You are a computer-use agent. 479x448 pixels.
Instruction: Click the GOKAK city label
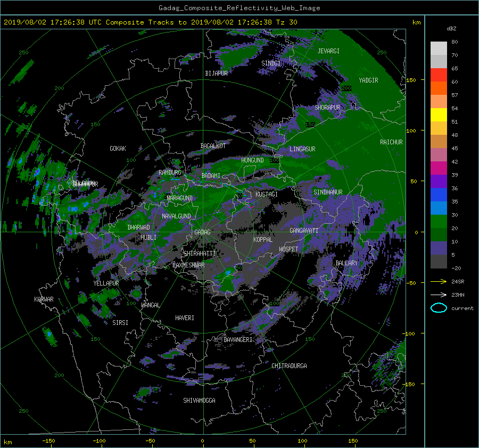tap(118, 149)
